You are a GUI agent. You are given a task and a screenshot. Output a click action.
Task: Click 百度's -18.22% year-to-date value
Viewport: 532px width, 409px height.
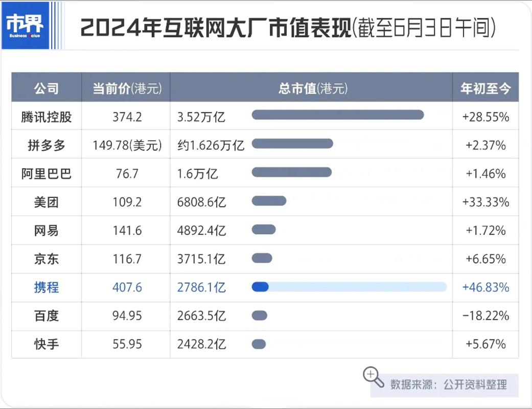pyautogui.click(x=485, y=316)
